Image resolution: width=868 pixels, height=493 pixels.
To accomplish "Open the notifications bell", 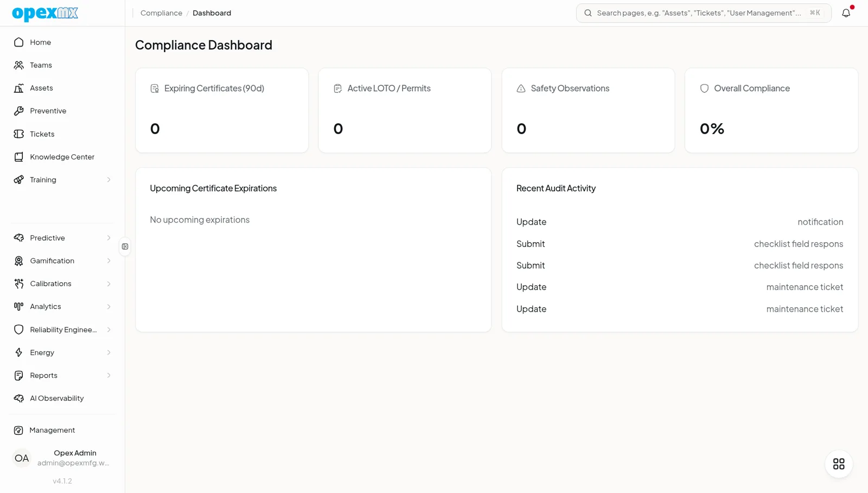I will (846, 13).
